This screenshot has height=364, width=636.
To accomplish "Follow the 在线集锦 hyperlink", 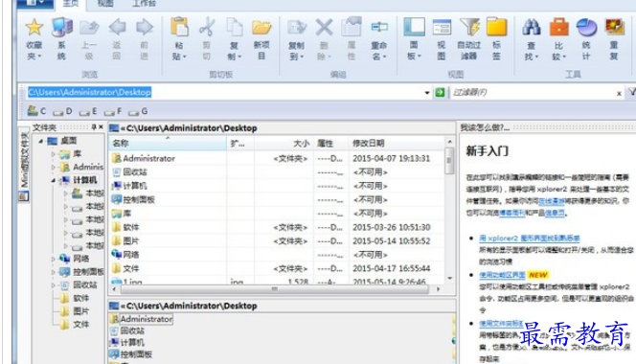I will (x=552, y=201).
